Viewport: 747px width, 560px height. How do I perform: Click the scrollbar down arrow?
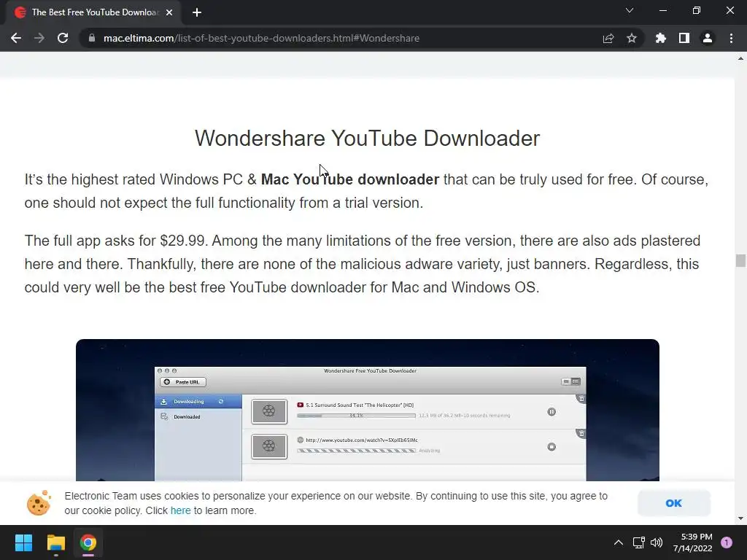coord(740,518)
